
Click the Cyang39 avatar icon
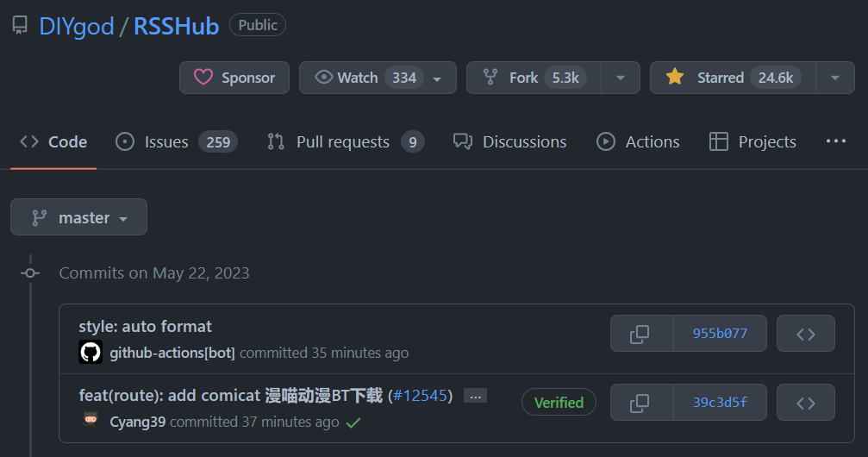[x=91, y=421]
